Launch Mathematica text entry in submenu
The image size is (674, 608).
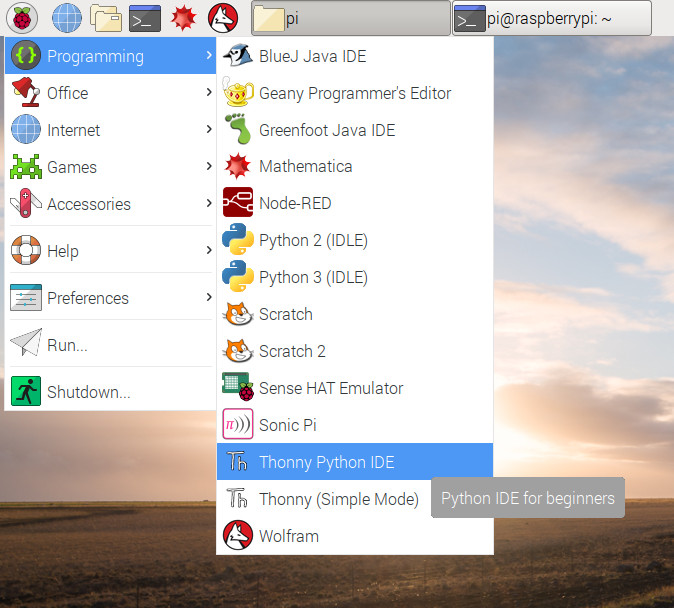point(306,166)
